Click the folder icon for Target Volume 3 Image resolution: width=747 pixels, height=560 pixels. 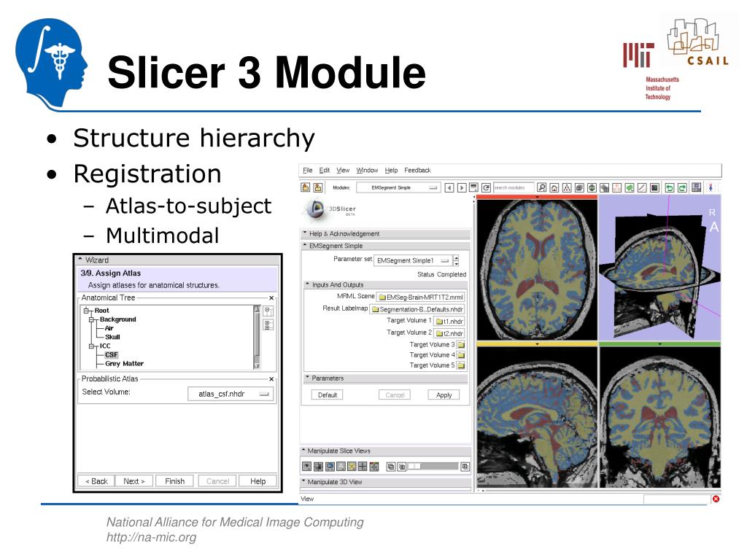(x=461, y=345)
